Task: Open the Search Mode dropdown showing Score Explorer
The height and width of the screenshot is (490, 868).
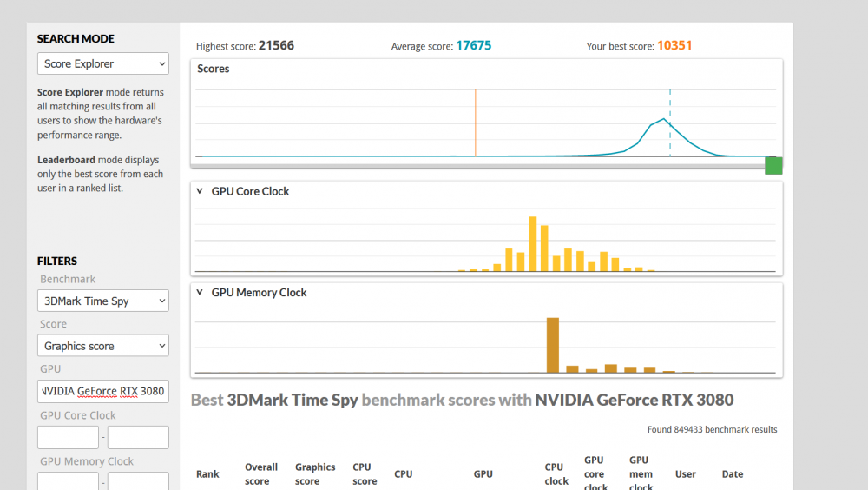Action: (x=103, y=63)
